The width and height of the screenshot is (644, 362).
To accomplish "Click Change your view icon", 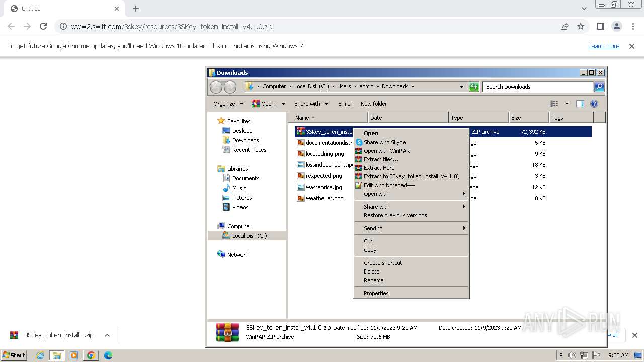I will click(554, 104).
